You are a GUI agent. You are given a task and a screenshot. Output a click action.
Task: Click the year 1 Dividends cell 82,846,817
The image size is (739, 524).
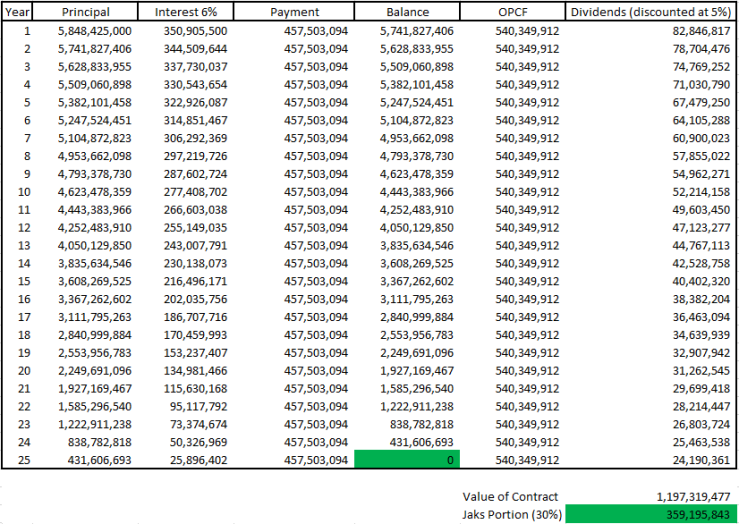[651, 31]
